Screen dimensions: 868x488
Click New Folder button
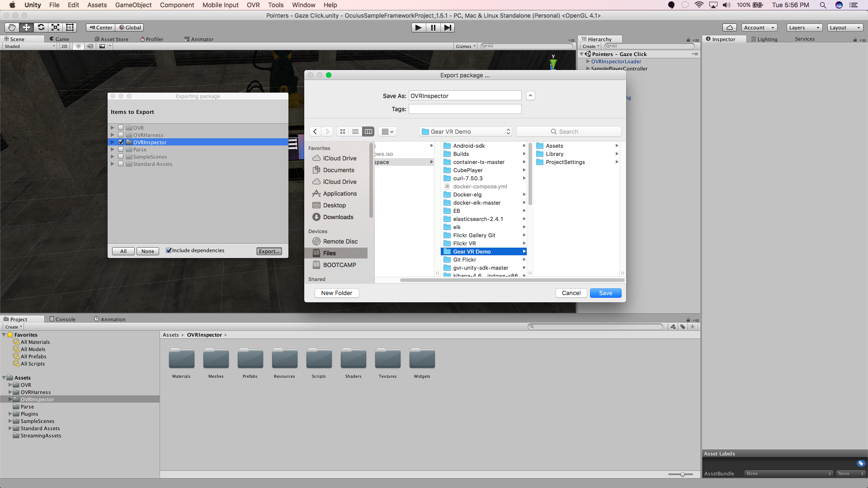point(337,293)
